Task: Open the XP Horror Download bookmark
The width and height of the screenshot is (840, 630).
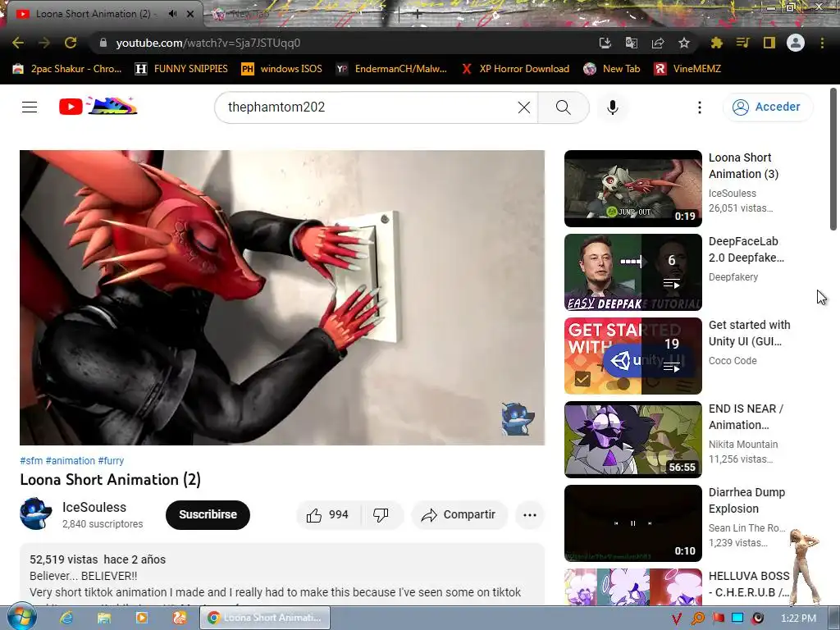Action: pos(515,69)
